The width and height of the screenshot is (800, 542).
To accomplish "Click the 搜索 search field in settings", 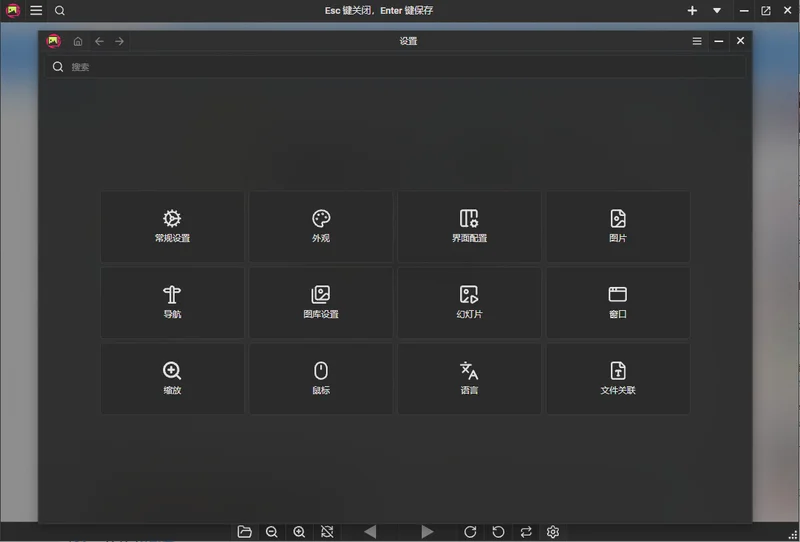I will (395, 67).
